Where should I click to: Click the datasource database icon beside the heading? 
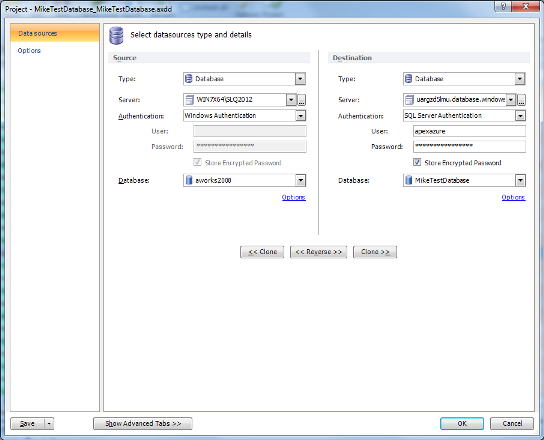[116, 35]
